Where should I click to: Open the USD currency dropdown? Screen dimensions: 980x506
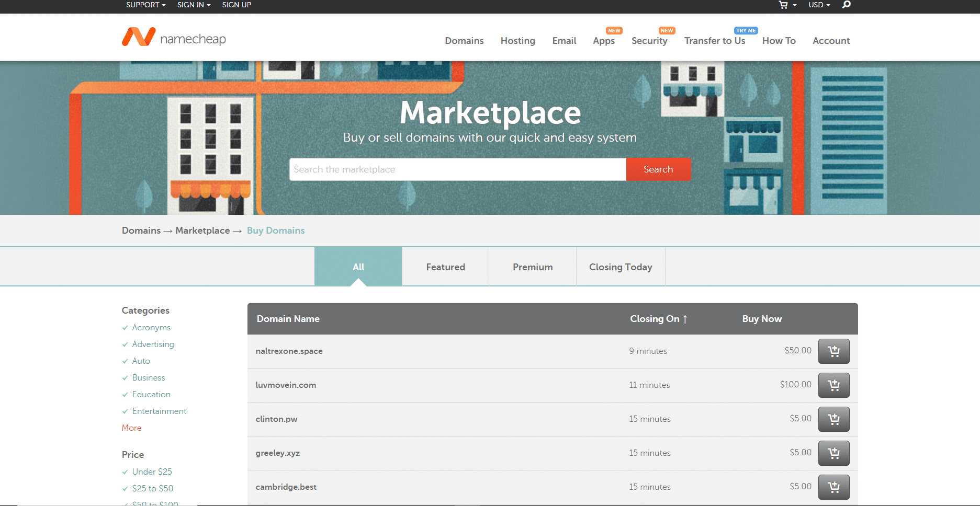pos(819,5)
